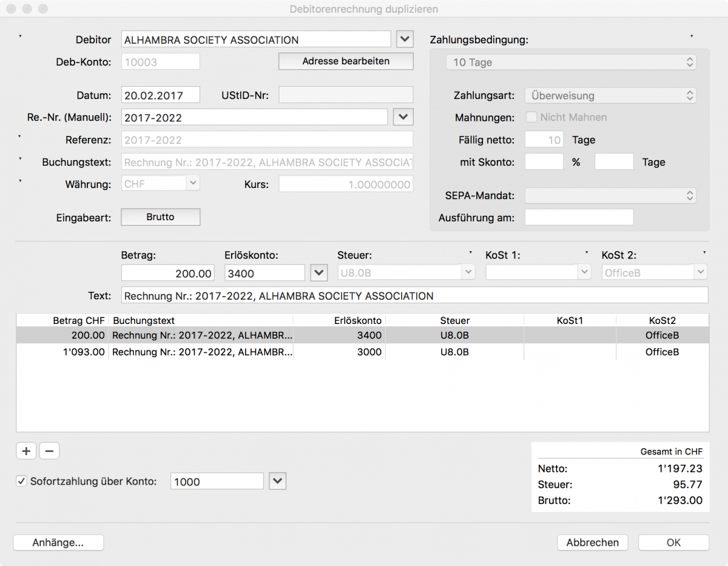Click the Datum field
This screenshot has width=728, height=566.
pos(160,95)
